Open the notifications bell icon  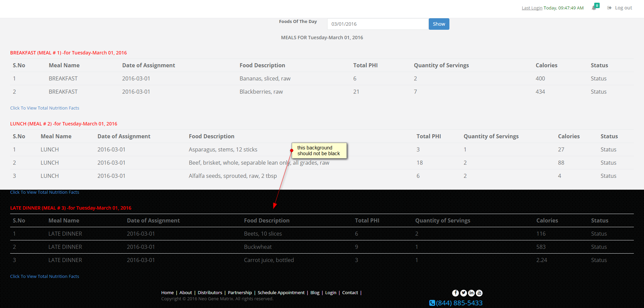point(594,8)
